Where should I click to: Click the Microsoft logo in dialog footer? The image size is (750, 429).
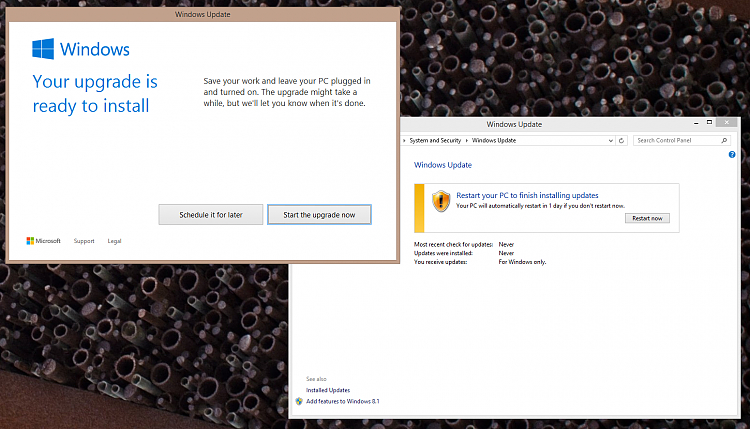(44, 241)
